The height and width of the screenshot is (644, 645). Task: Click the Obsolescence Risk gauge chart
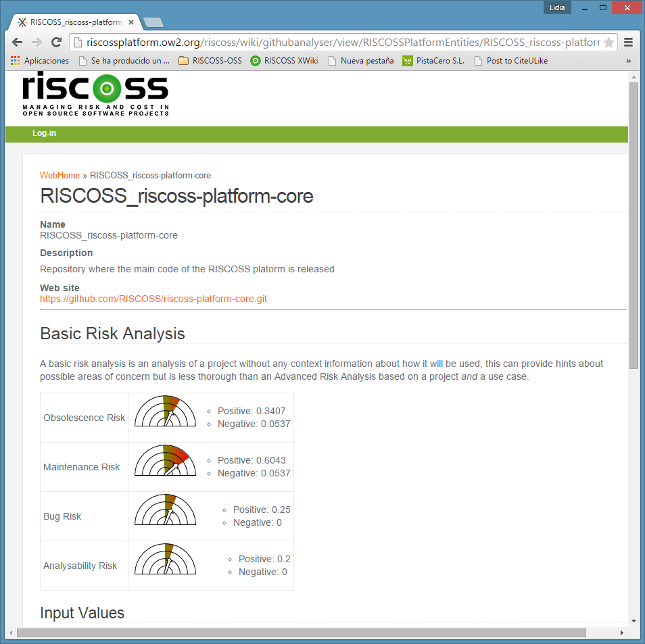click(165, 412)
